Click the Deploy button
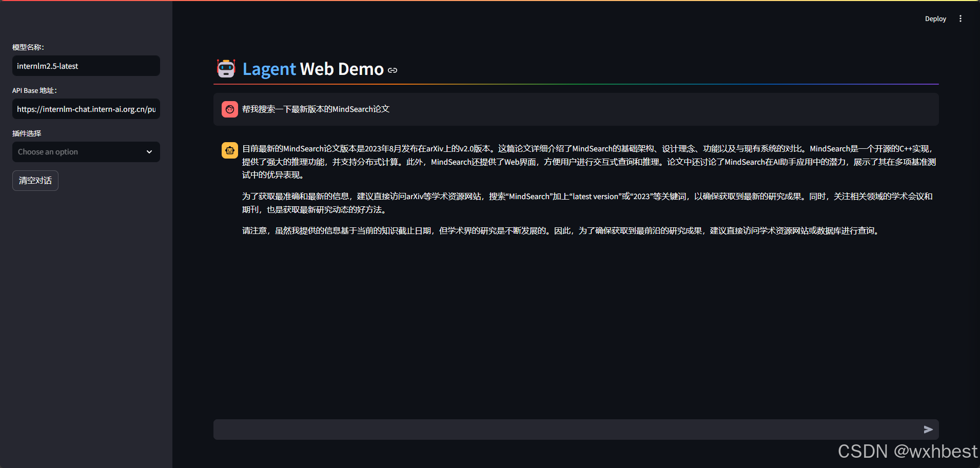 tap(935, 18)
